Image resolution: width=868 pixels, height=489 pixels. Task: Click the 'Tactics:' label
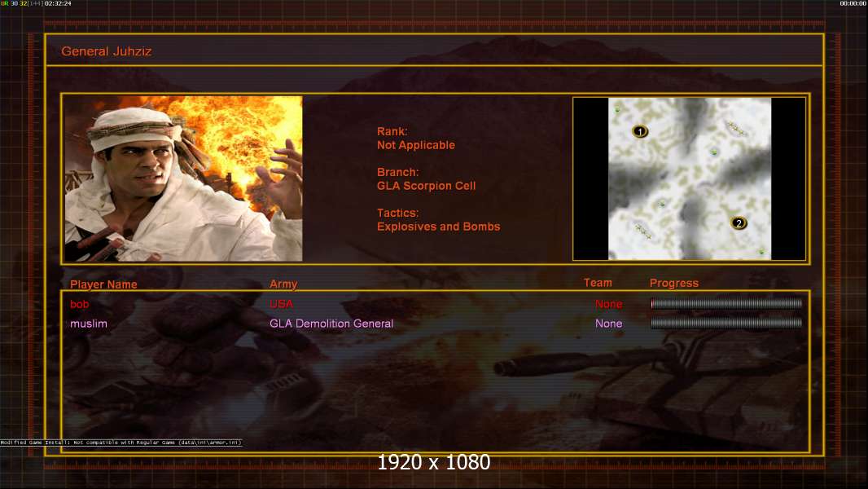click(397, 213)
